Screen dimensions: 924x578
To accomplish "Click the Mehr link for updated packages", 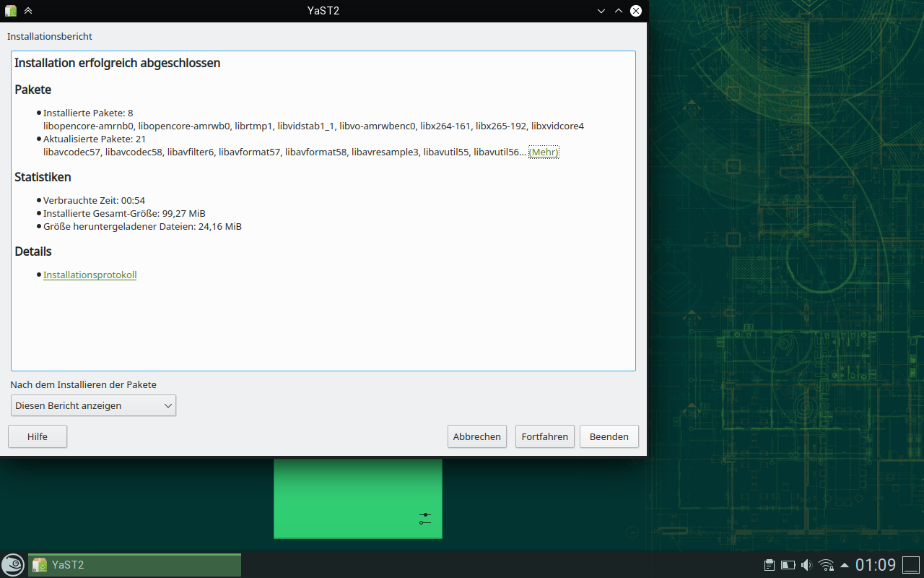I will point(544,152).
